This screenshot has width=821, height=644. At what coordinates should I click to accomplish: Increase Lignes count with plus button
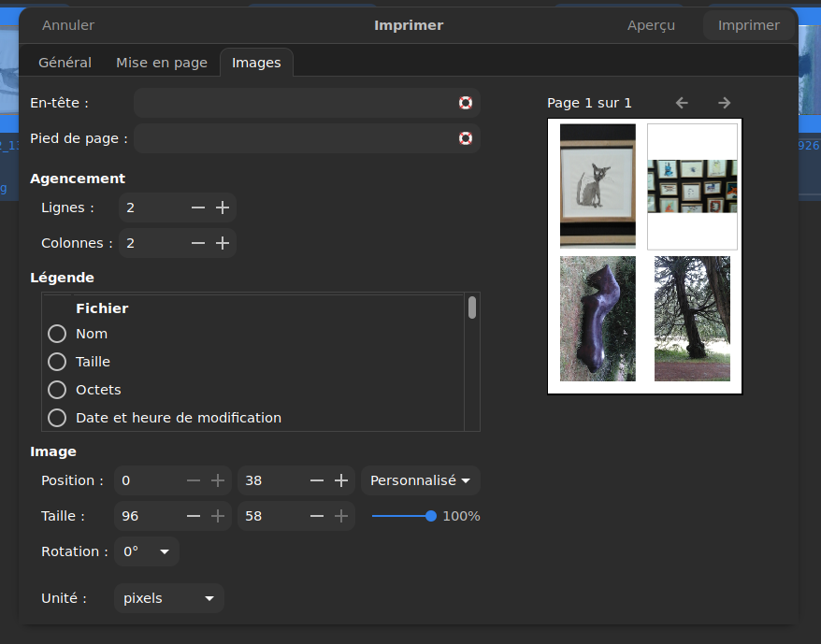coord(223,208)
